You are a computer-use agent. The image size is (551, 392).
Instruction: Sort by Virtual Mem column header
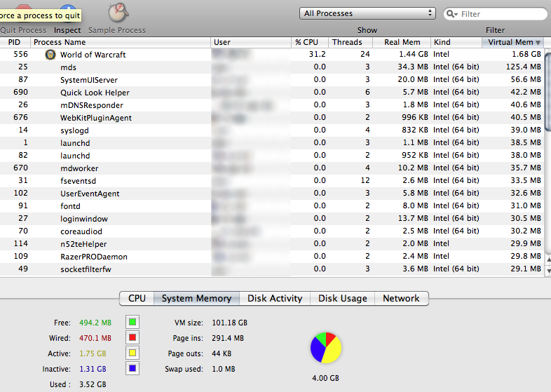click(x=512, y=42)
